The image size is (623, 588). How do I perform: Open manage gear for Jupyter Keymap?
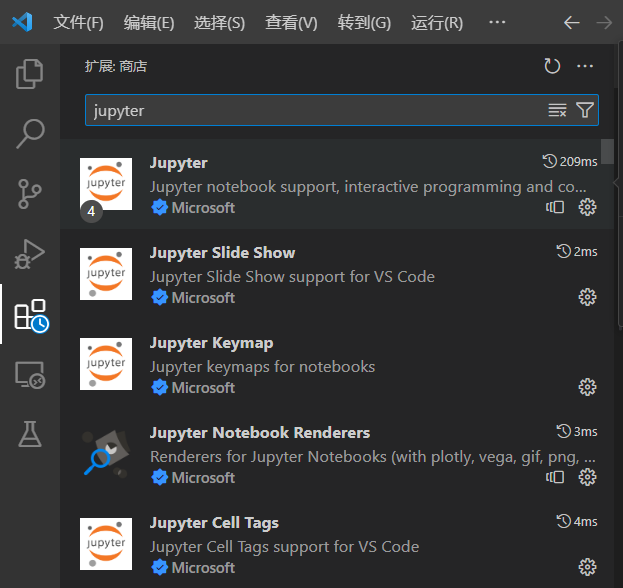pos(587,387)
